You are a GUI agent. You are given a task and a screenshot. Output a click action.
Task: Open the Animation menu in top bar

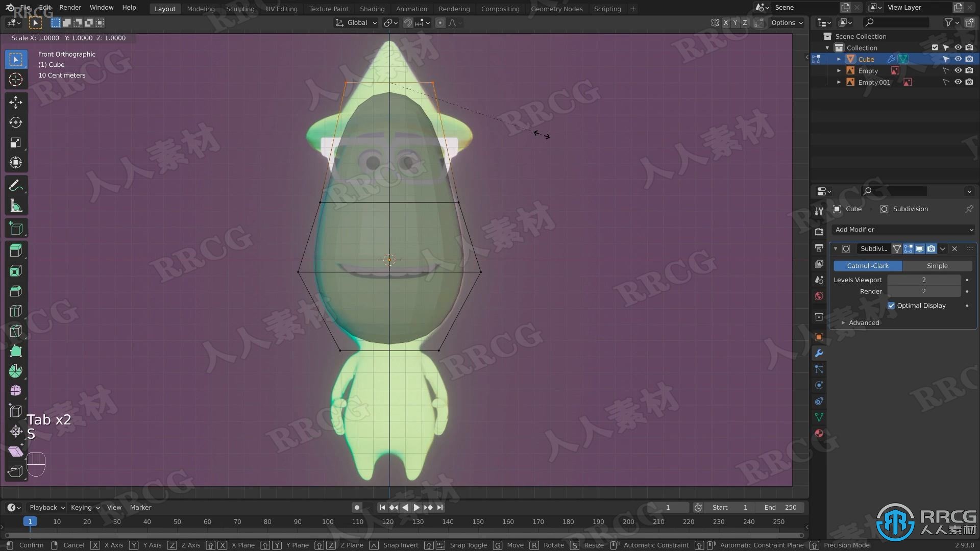(x=410, y=8)
